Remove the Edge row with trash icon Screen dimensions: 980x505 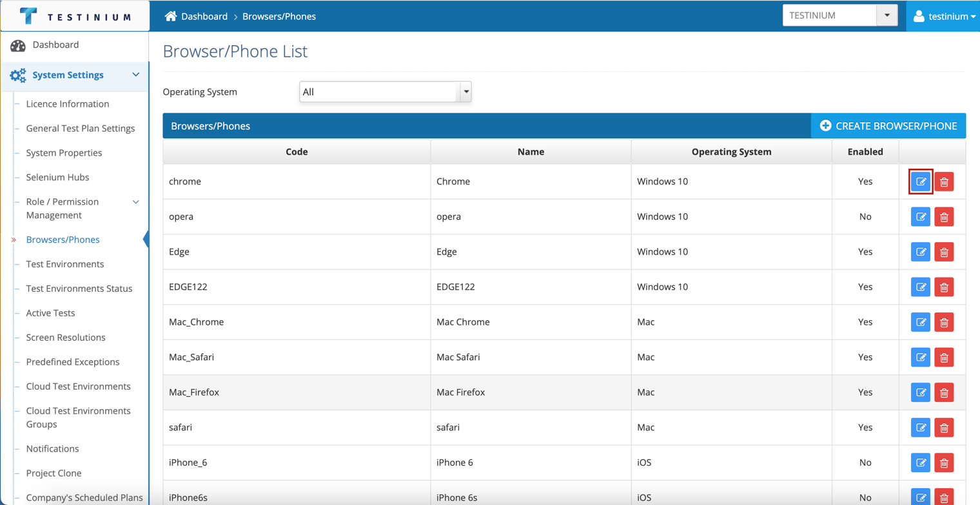(x=944, y=252)
